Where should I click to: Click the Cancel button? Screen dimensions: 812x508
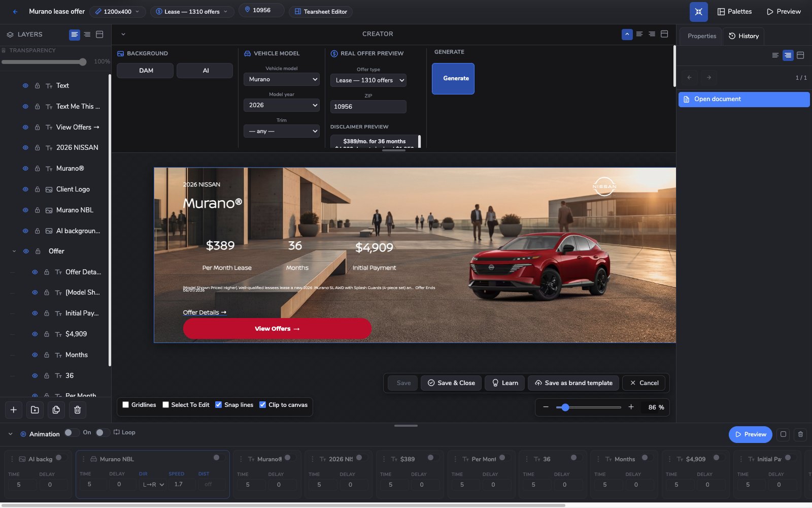[x=644, y=383]
